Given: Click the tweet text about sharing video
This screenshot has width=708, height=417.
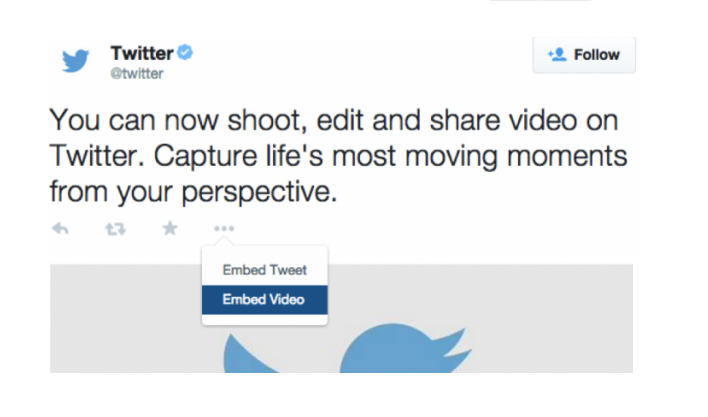Looking at the screenshot, I should [x=338, y=156].
